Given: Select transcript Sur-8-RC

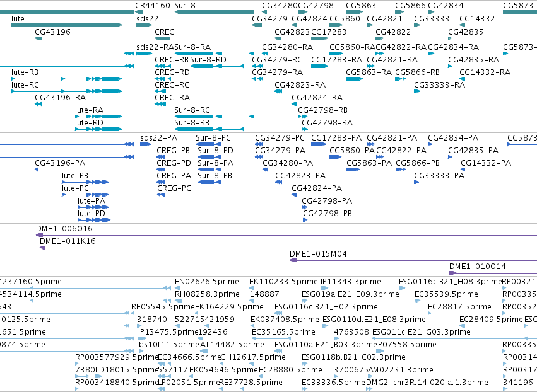Looking at the screenshot, I should tap(192, 110).
